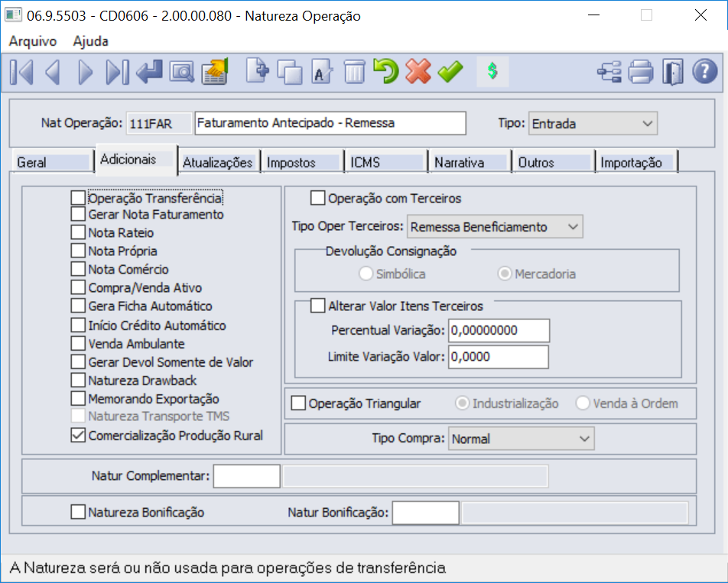Enable Nota Comércio option
Screen dimensions: 728x583
tap(78, 269)
